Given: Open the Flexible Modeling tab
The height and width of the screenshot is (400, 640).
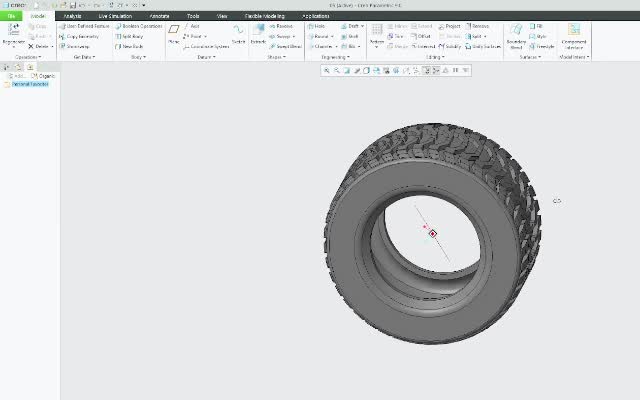Looking at the screenshot, I should pyautogui.click(x=264, y=16).
